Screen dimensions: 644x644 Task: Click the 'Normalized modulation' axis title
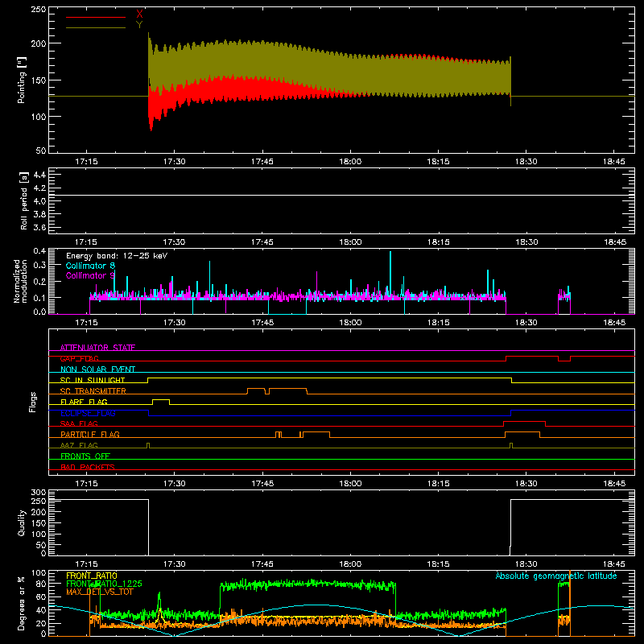20,281
